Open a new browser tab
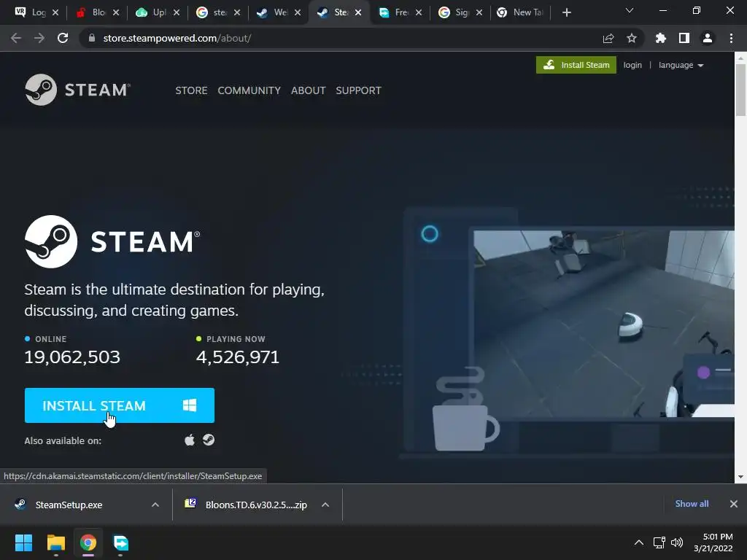 (x=566, y=12)
